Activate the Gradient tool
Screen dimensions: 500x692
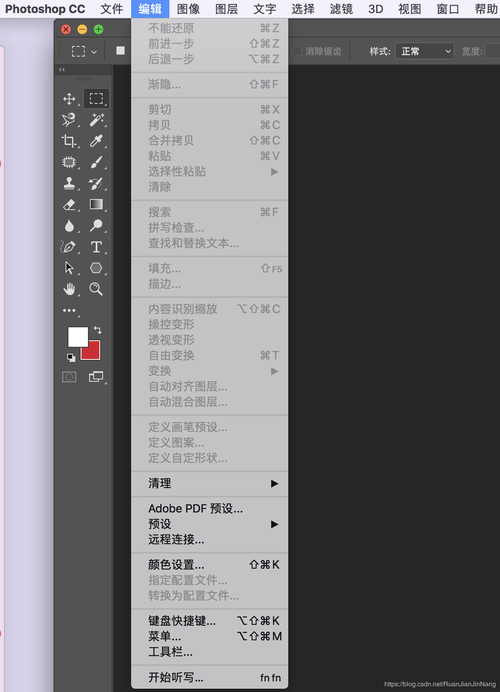point(96,204)
